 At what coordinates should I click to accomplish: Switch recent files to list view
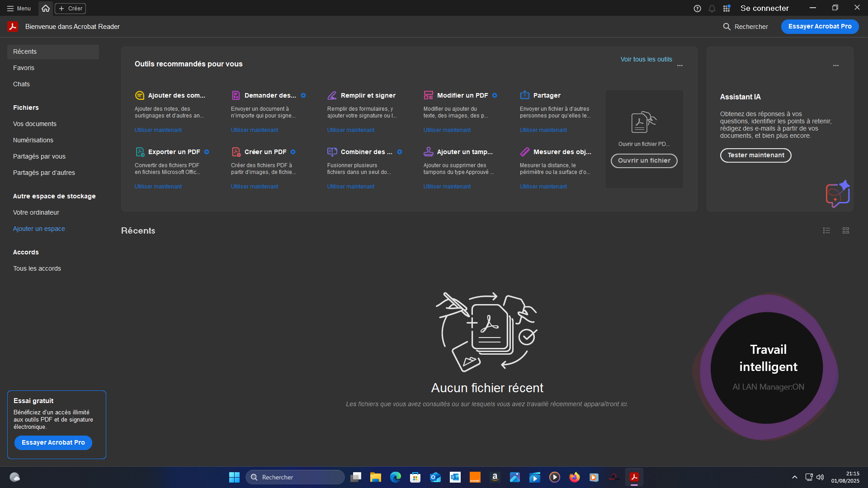pos(826,230)
